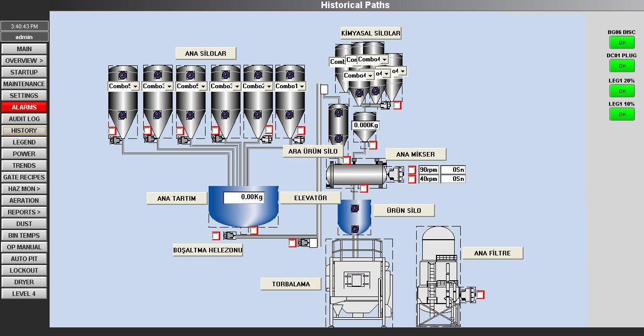Click the Ana Filtre fan motor icon

click(x=469, y=294)
